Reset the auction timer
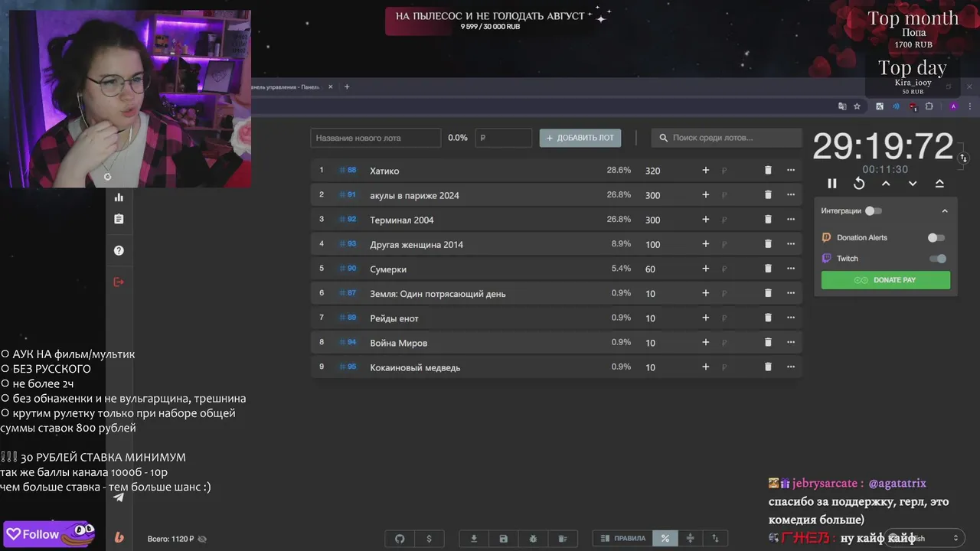This screenshot has width=980, height=551. click(859, 184)
